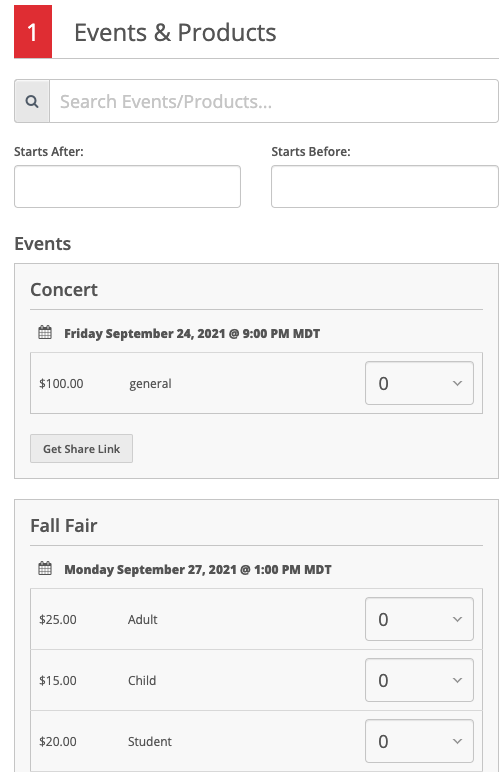Click the $20.00 Student ticket row
Screen dimensions: 500x772
click(x=256, y=741)
